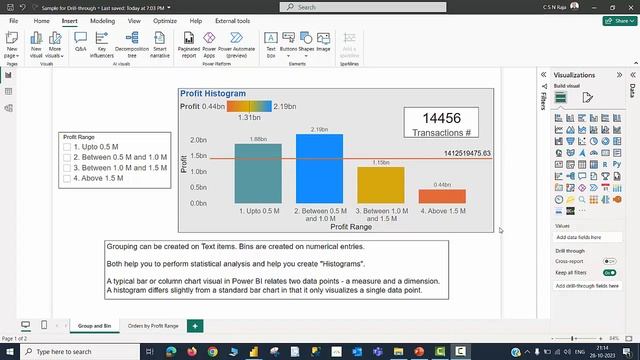Screen dimensions: 640x360
Task: Insert a Paginated report visual
Action: pos(189,45)
